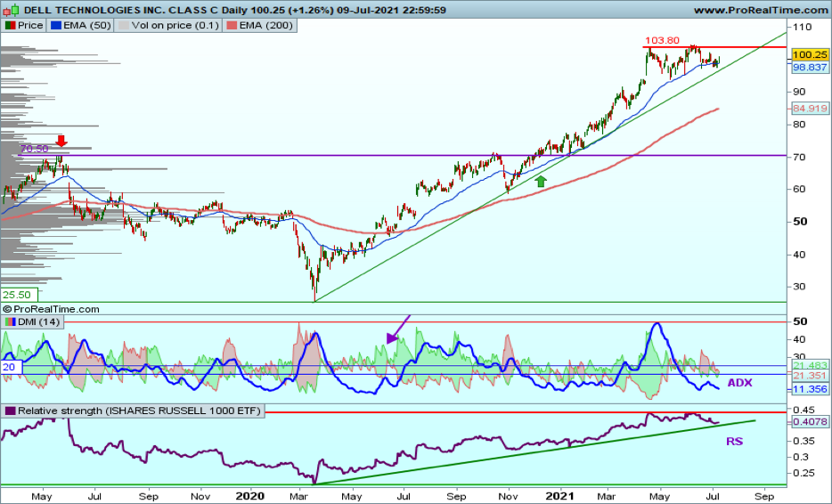Click the purple 70.50 level label
This screenshot has width=832, height=504.
pos(34,149)
